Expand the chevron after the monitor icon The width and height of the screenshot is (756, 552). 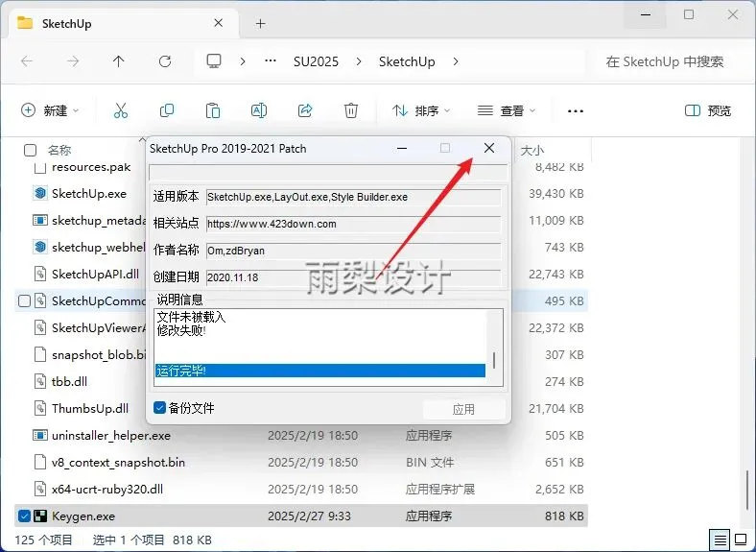click(243, 61)
